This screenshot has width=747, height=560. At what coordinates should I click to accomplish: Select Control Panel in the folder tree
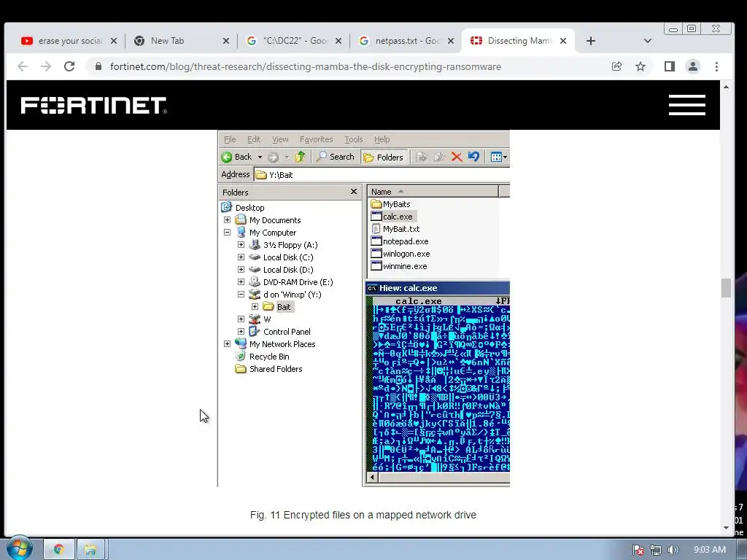[x=280, y=332]
